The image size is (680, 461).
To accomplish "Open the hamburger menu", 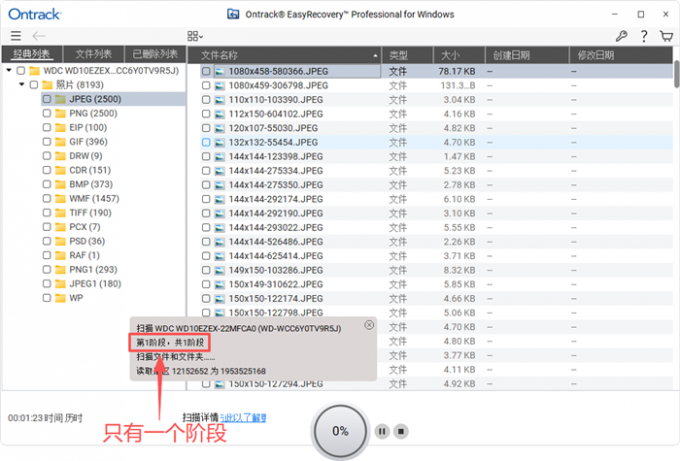I will 16,36.
